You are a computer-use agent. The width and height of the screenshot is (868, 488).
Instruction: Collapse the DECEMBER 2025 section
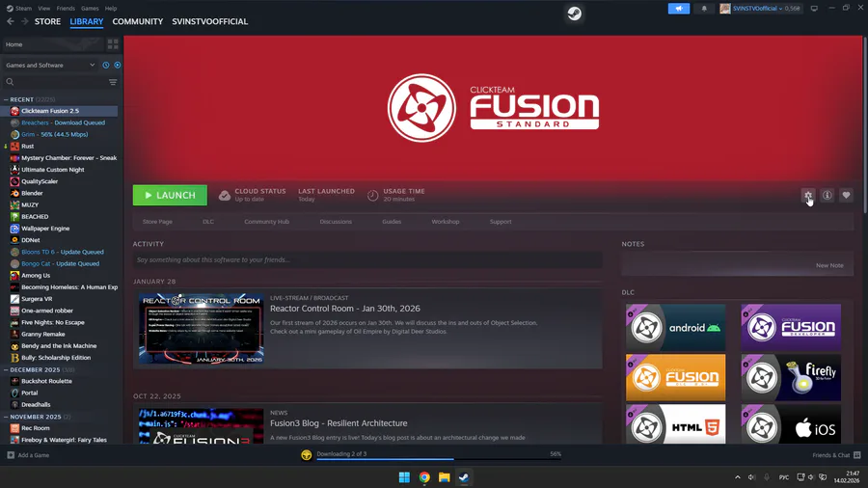pyautogui.click(x=6, y=369)
